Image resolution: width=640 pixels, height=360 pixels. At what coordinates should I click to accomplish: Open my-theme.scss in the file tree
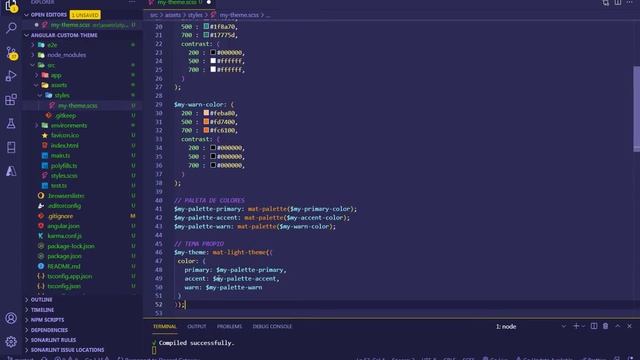[x=78, y=105]
